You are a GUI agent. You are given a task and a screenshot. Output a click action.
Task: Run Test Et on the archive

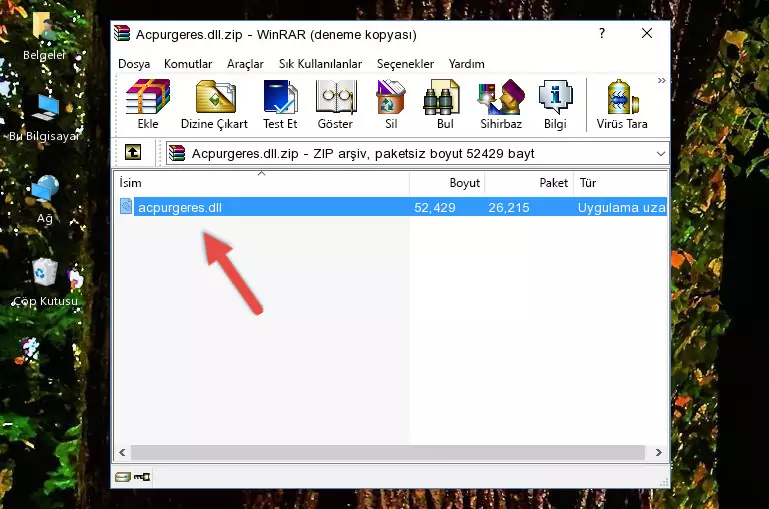pyautogui.click(x=280, y=104)
